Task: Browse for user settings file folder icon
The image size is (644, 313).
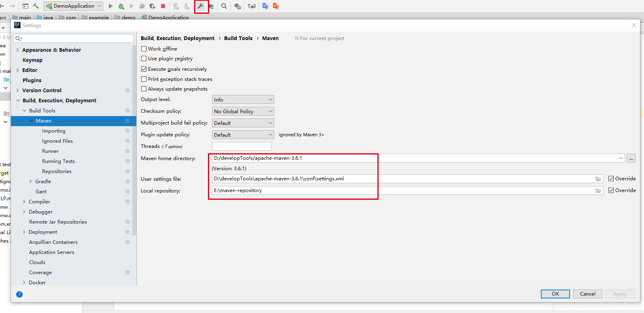Action: (x=598, y=179)
